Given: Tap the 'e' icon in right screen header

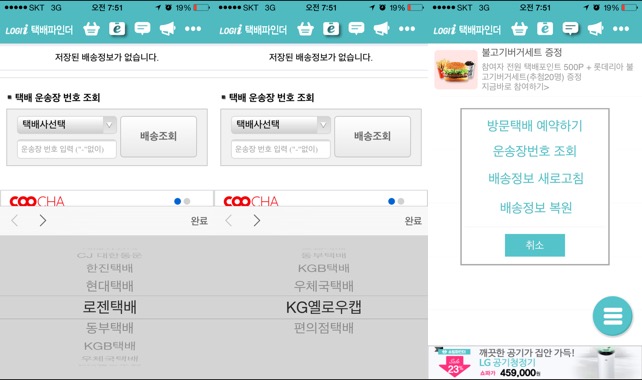Looking at the screenshot, I should pyautogui.click(x=545, y=29).
